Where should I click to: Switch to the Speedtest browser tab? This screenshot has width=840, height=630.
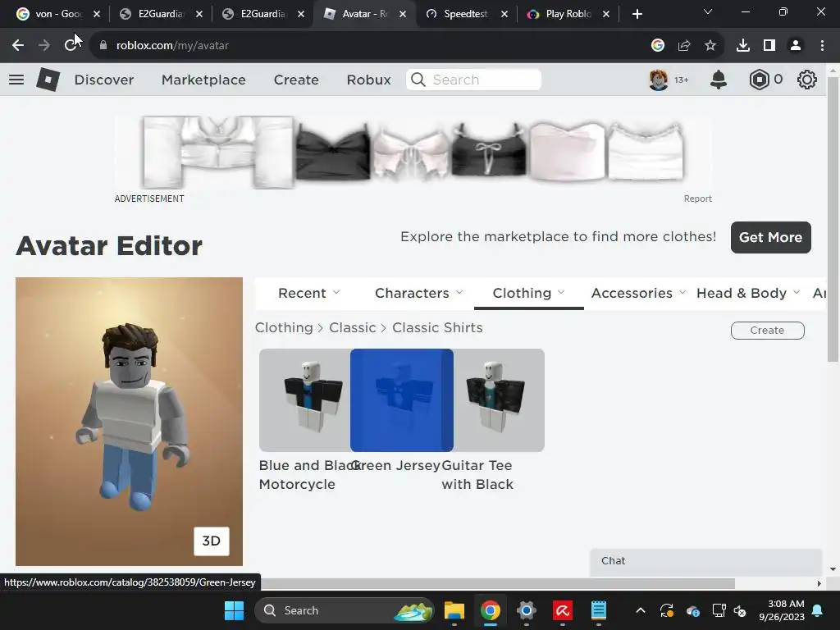(465, 14)
